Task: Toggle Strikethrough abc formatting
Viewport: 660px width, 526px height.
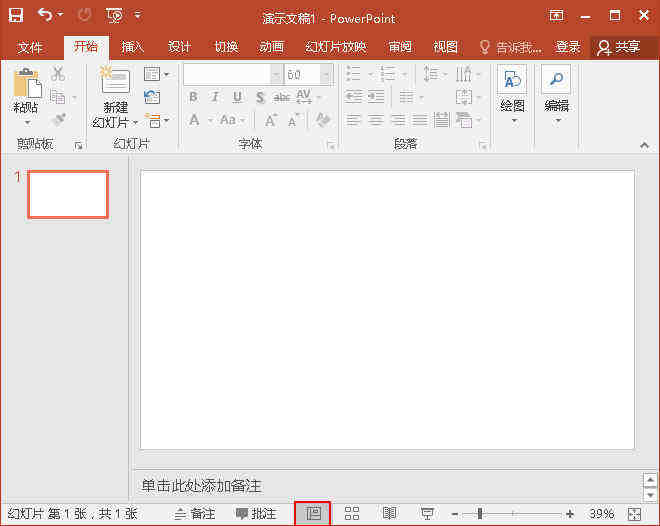Action: click(x=282, y=98)
